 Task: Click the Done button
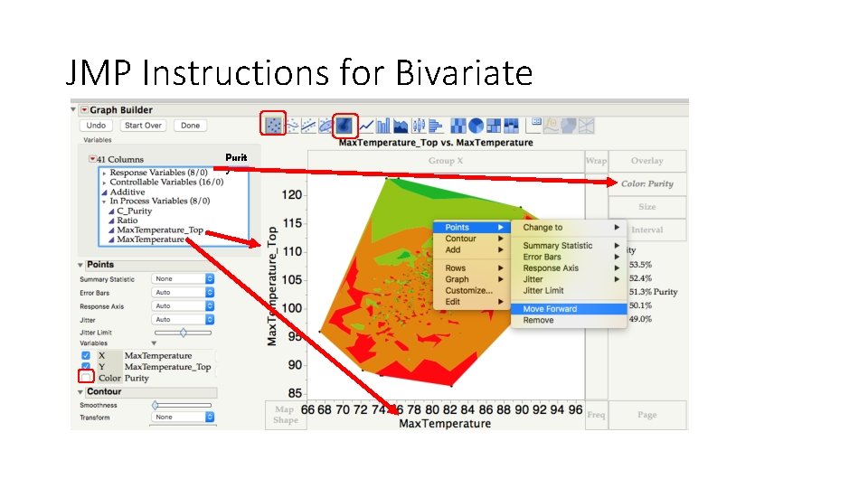pos(191,126)
